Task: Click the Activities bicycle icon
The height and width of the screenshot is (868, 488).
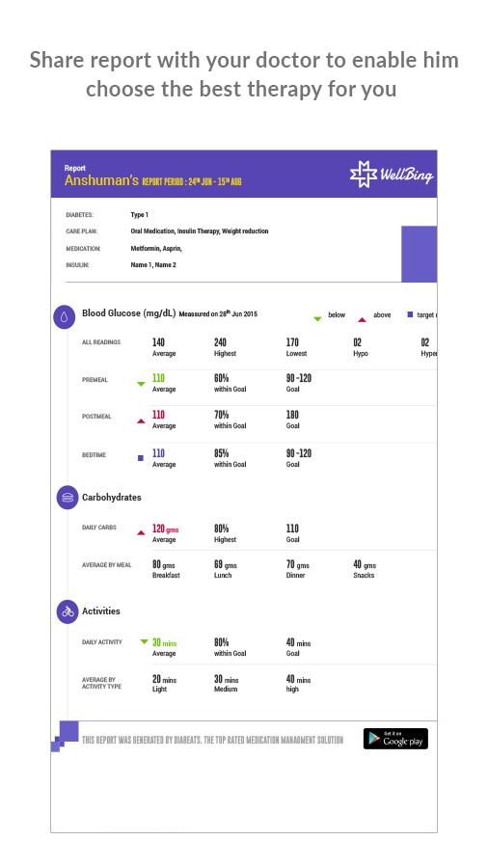Action: click(x=68, y=612)
